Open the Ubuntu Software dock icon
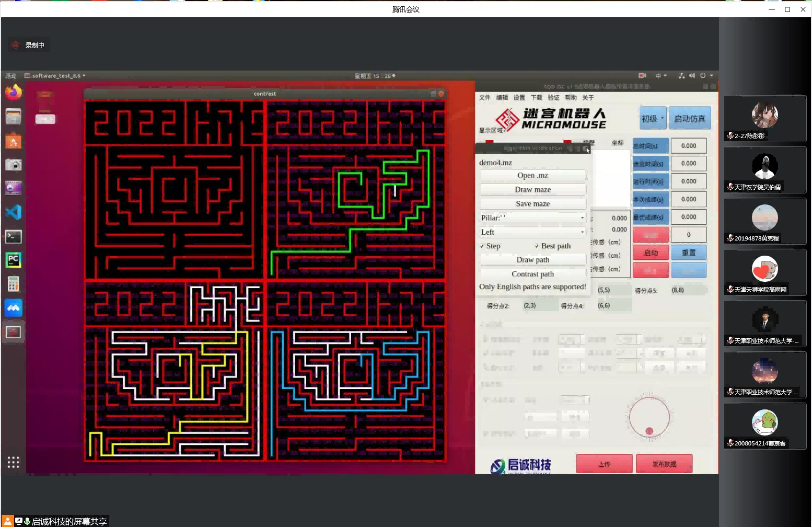Viewport: 812px width, 527px height. click(14, 141)
